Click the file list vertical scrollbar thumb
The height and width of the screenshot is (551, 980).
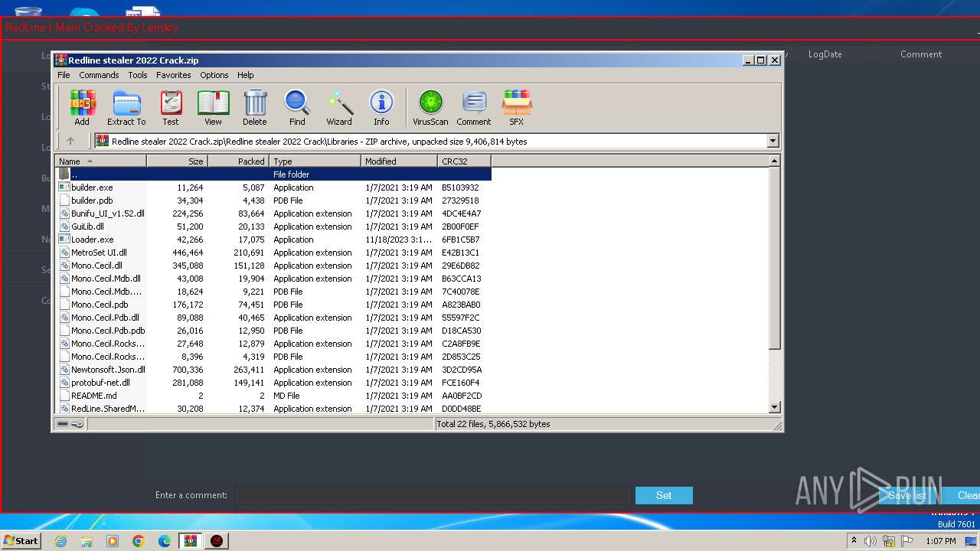coord(774,259)
